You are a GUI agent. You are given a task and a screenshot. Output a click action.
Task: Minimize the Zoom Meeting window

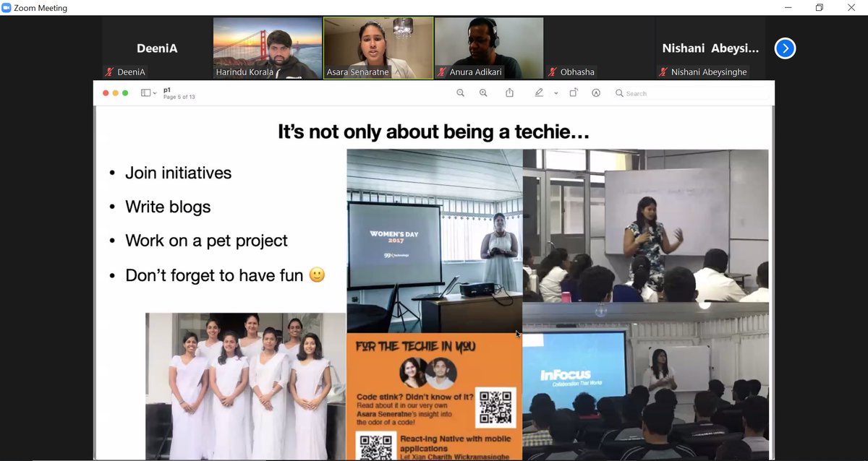point(787,8)
